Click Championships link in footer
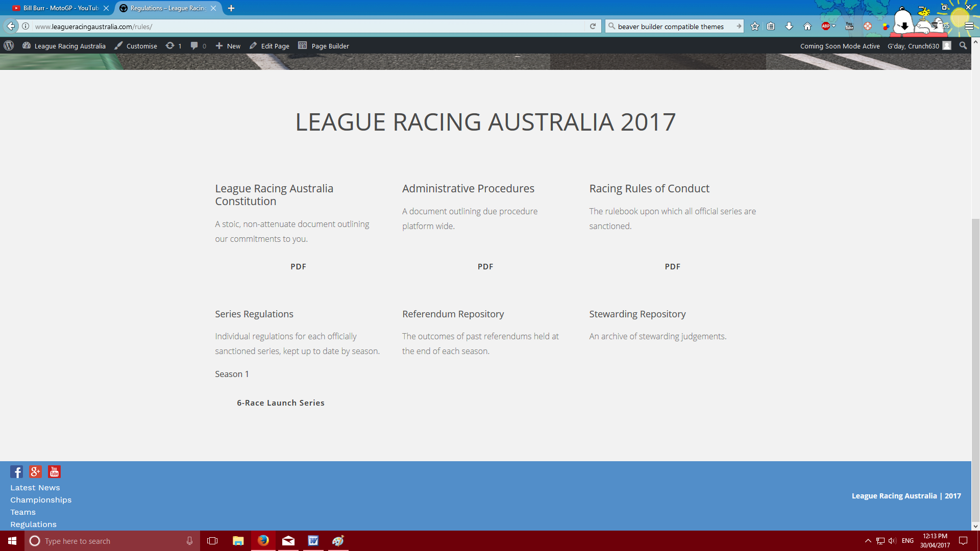 (x=41, y=500)
